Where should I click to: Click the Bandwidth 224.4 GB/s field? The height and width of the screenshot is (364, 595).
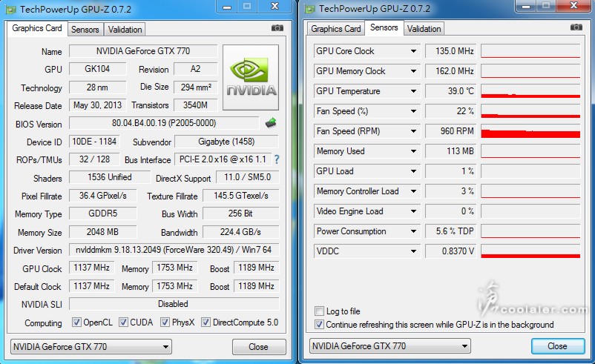[x=240, y=232]
